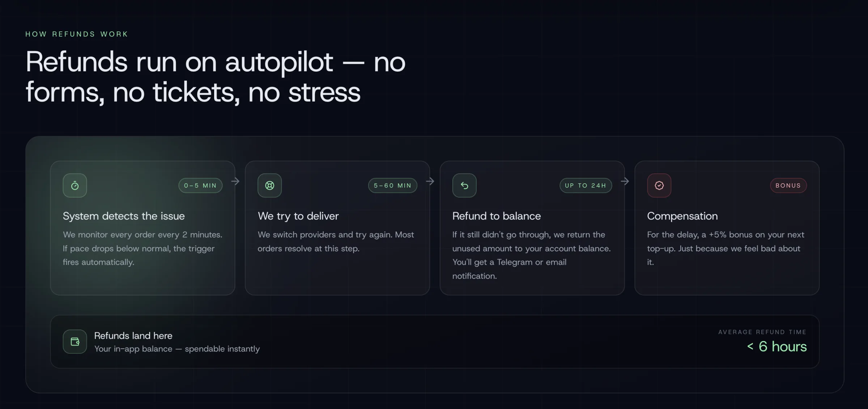Click the wallet icon beside Refunds land here

pos(75,341)
